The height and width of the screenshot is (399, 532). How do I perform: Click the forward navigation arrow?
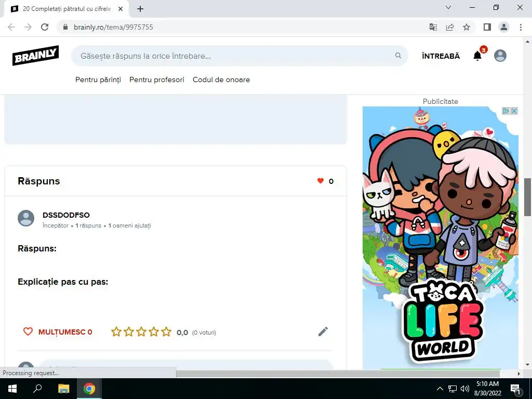click(x=28, y=27)
